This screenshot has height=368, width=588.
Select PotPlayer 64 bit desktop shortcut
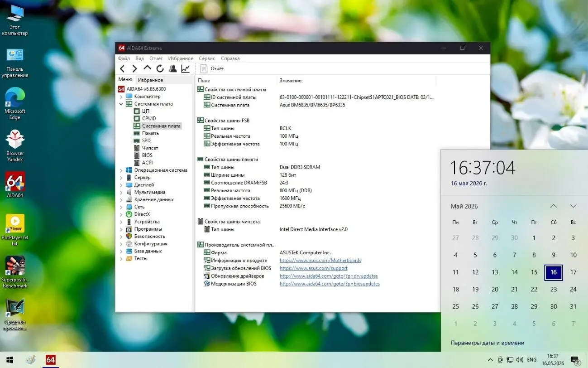click(x=15, y=230)
